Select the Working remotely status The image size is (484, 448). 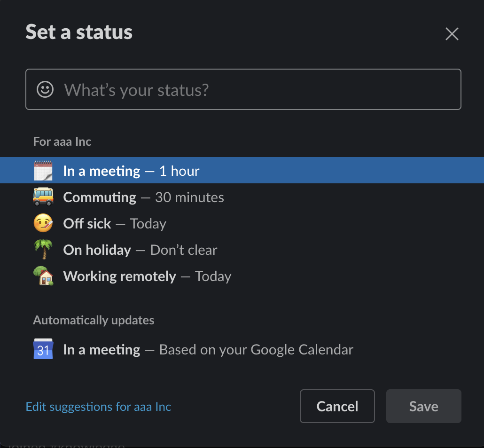(x=147, y=276)
